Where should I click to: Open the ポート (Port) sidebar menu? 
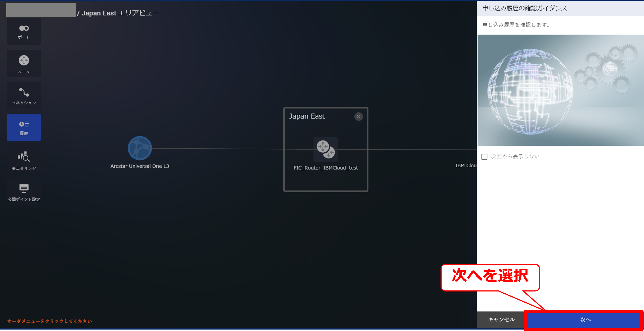[x=24, y=32]
